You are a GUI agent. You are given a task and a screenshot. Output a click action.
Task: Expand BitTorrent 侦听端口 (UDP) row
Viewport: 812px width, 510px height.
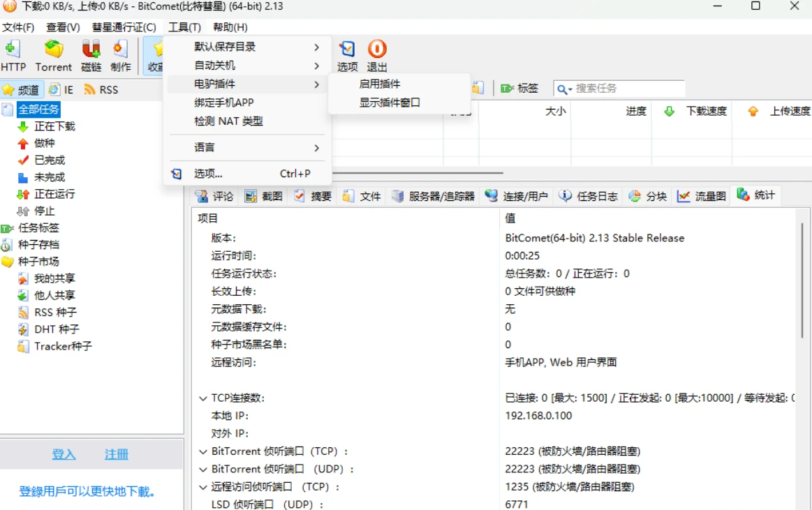click(x=203, y=470)
